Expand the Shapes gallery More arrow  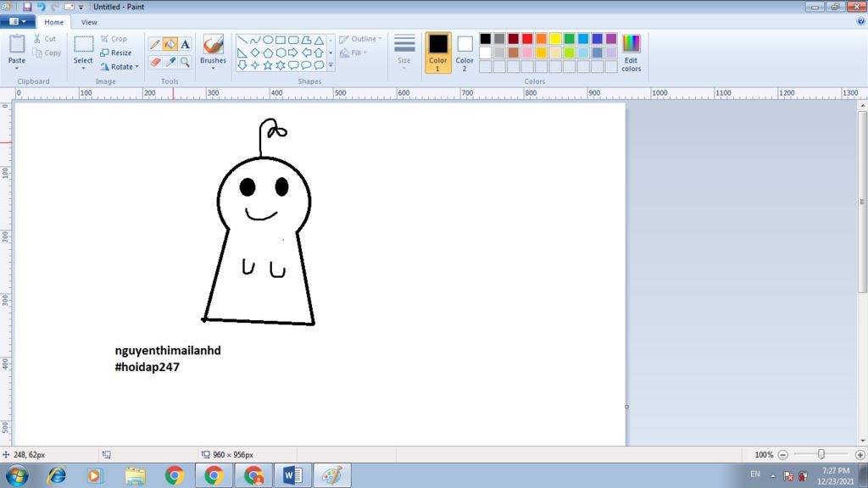click(x=331, y=65)
